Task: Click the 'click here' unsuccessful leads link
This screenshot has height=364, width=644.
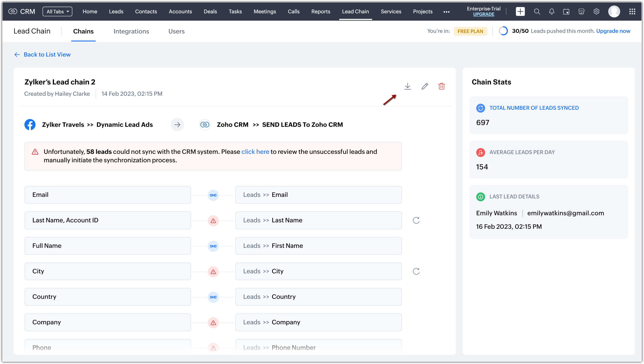Action: [255, 152]
